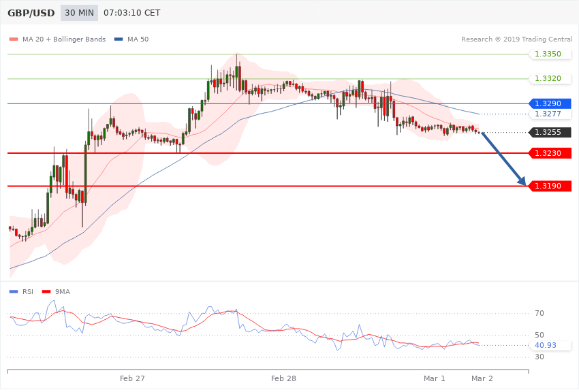Click the Feb 28 date axis label
The height and width of the screenshot is (392, 579).
tap(283, 378)
